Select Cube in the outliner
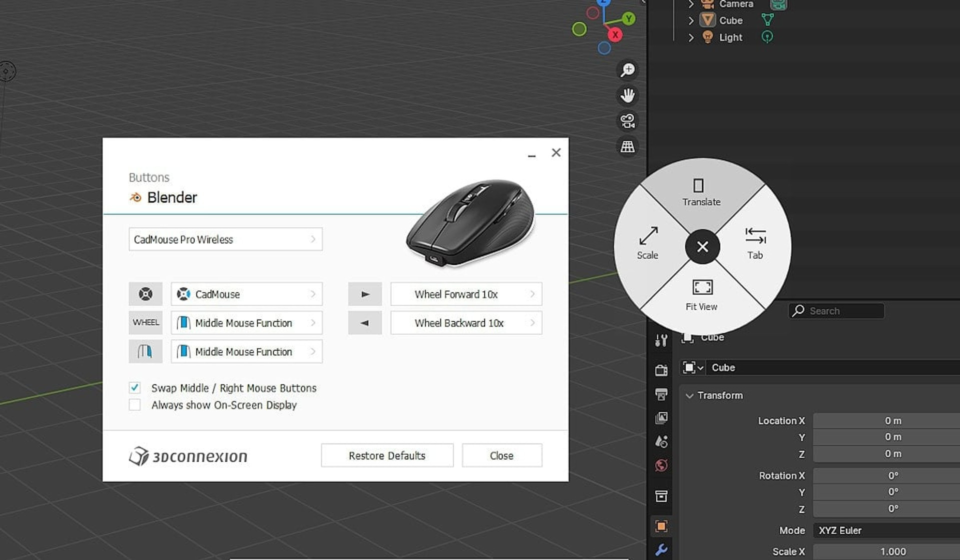960x560 pixels. click(730, 20)
